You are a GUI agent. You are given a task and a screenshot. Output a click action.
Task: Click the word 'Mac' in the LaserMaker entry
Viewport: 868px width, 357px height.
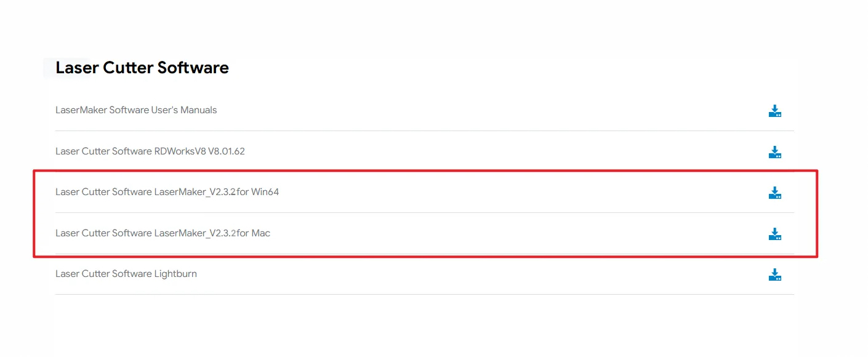[x=260, y=233]
